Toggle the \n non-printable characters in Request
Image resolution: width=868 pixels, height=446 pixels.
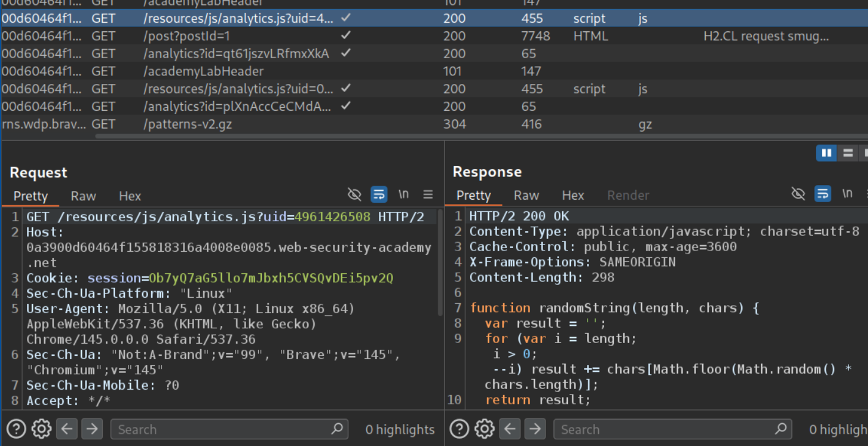(x=403, y=195)
